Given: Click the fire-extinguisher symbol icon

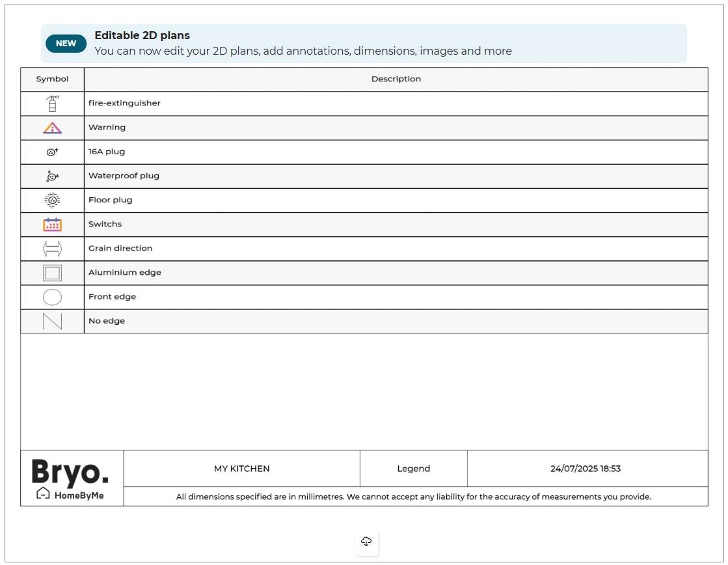Looking at the screenshot, I should [x=52, y=103].
